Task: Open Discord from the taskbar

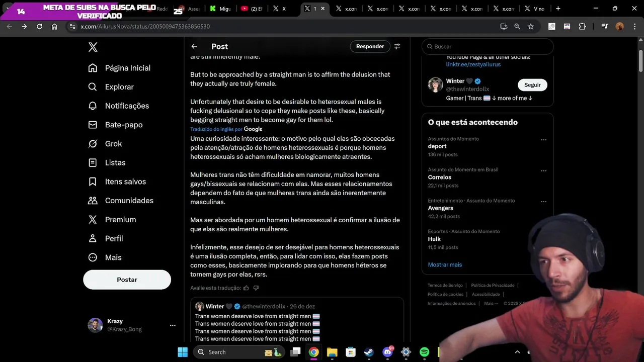Action: point(387,352)
